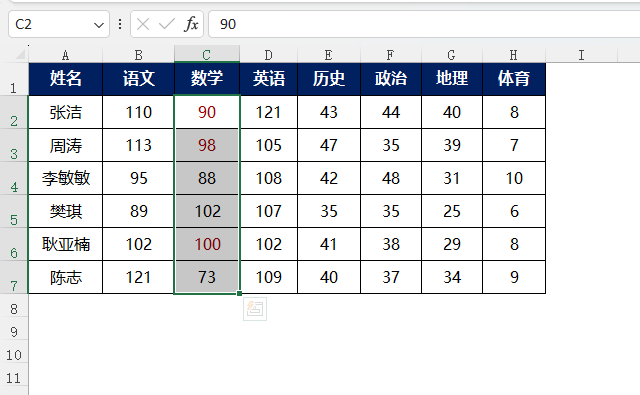
Task: Click 周涛's 语文 score 113
Action: pos(138,145)
